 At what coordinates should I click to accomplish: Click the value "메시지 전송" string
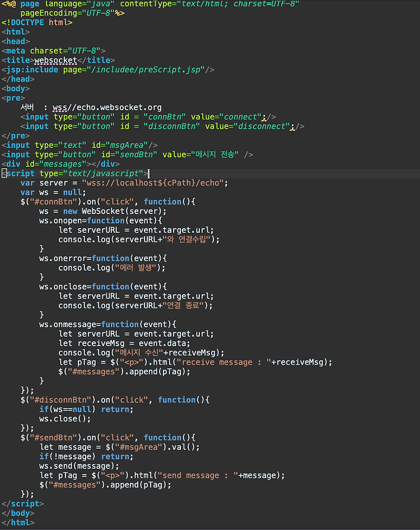(x=215, y=155)
